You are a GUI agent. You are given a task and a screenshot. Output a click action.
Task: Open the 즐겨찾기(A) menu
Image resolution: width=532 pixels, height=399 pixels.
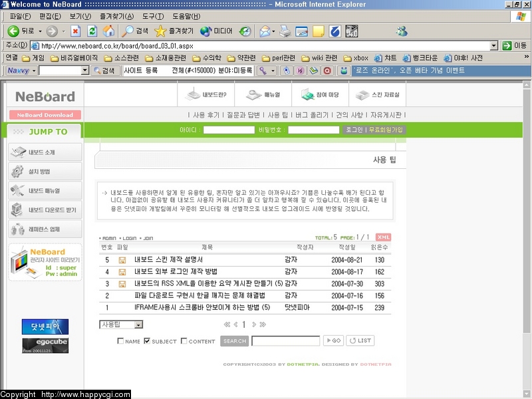point(117,16)
